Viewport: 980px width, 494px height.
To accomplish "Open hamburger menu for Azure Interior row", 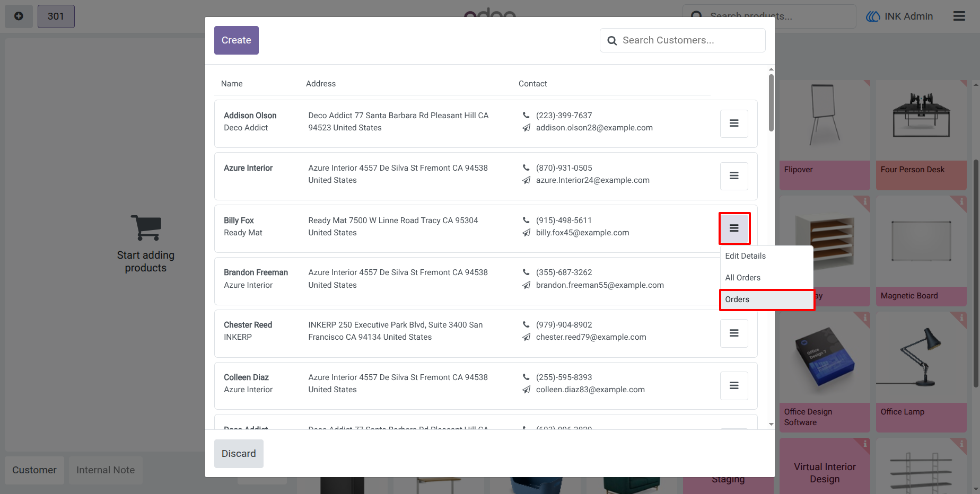I will 734,176.
